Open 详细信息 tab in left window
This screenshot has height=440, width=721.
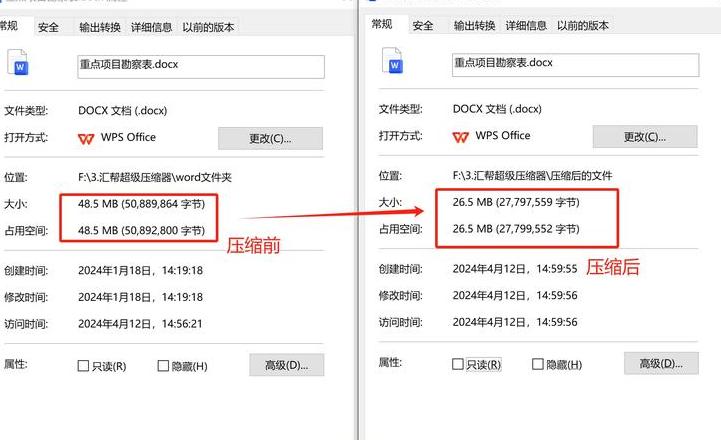click(152, 27)
